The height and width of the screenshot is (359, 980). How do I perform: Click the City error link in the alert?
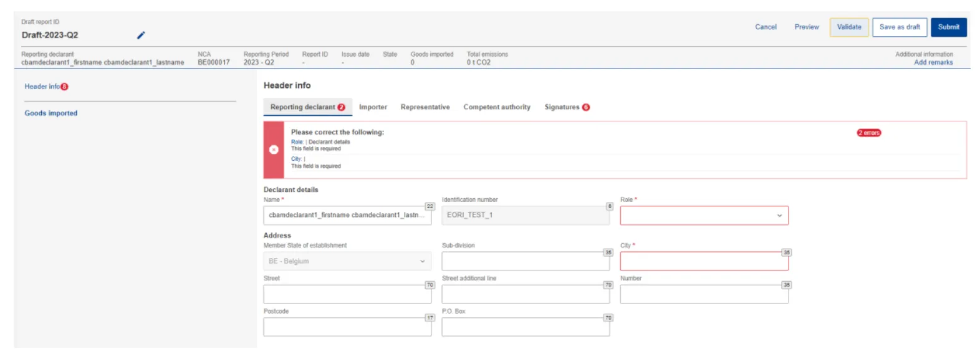coord(296,159)
